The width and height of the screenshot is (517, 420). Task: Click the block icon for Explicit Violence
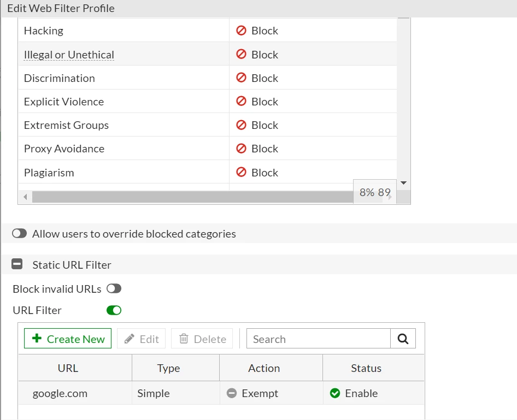tap(241, 101)
